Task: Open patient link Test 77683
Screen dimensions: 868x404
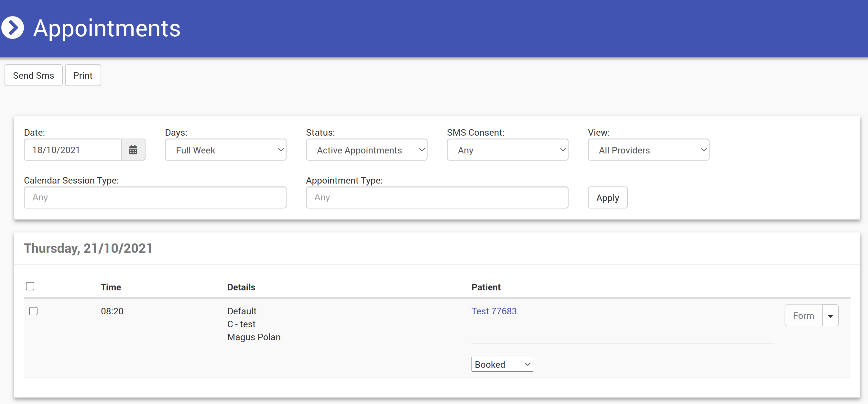Action: click(494, 311)
